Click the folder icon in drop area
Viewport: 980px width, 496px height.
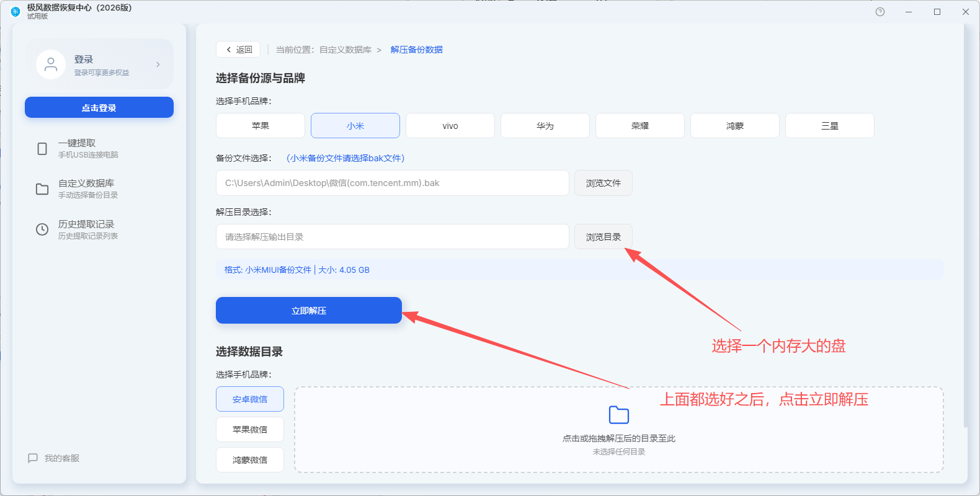pos(619,415)
